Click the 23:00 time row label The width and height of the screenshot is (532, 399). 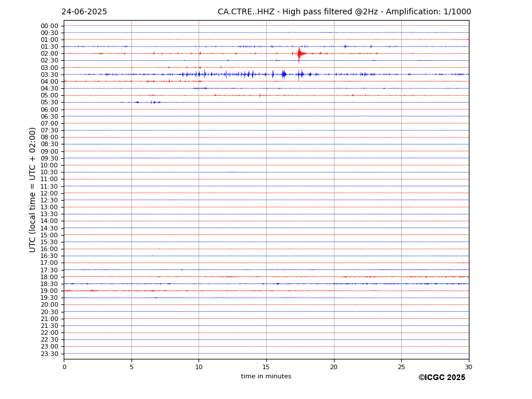(49, 347)
